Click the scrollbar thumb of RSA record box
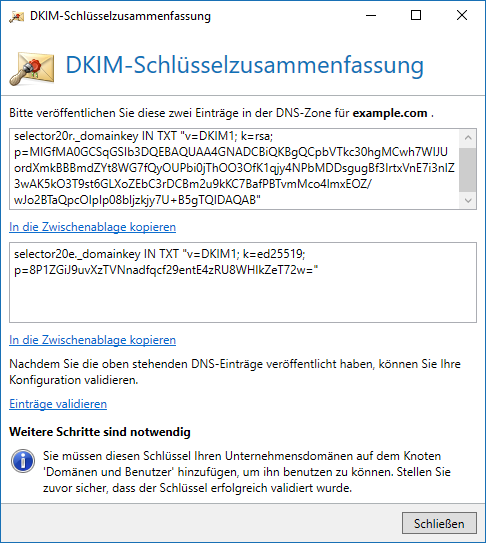Image resolution: width=486 pixels, height=543 pixels. pos(468,170)
